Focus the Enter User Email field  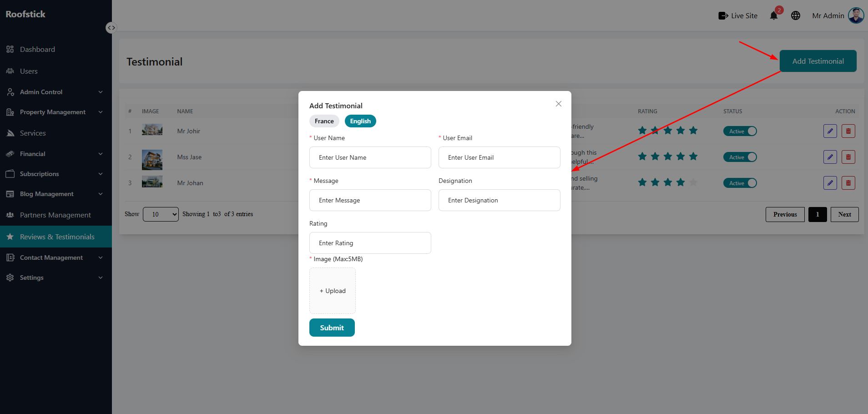coord(500,157)
